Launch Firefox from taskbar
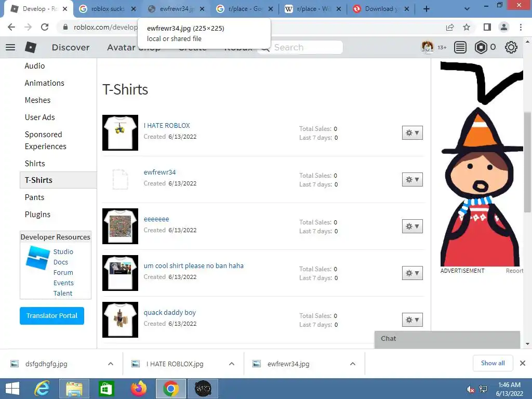 click(x=138, y=389)
